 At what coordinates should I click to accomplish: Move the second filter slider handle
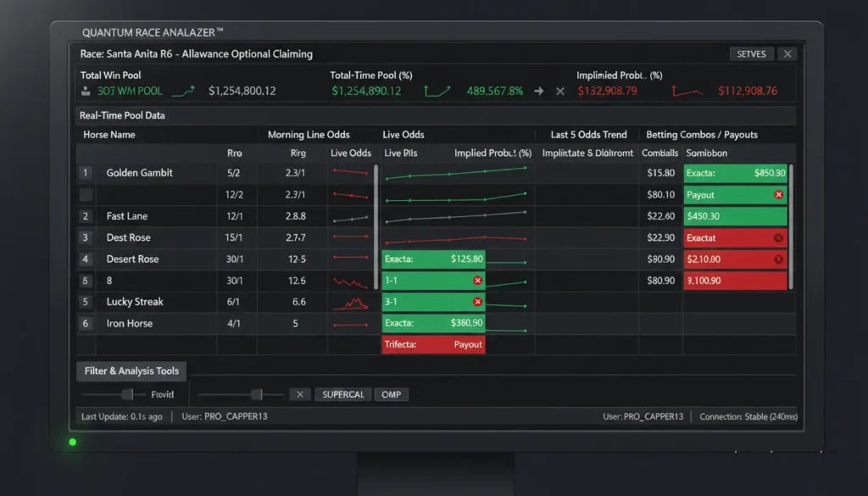(256, 394)
